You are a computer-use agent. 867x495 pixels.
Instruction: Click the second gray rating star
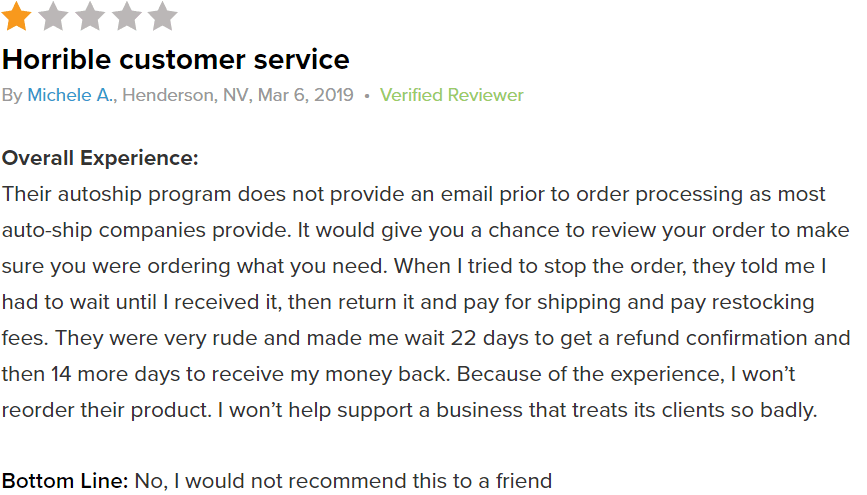pyautogui.click(x=53, y=15)
